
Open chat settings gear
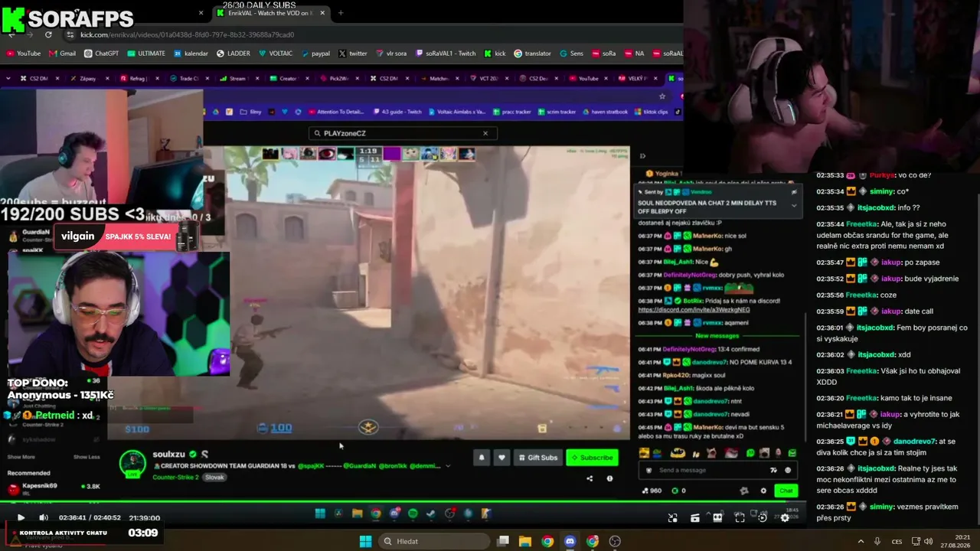point(763,491)
